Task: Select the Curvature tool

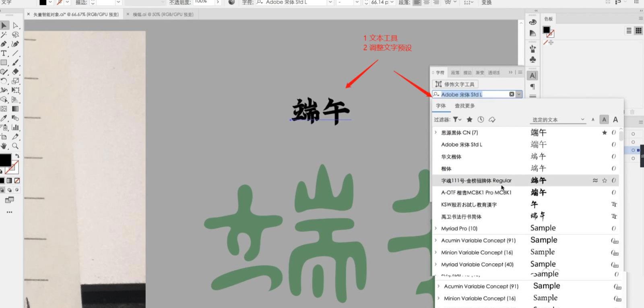Action: (15, 44)
